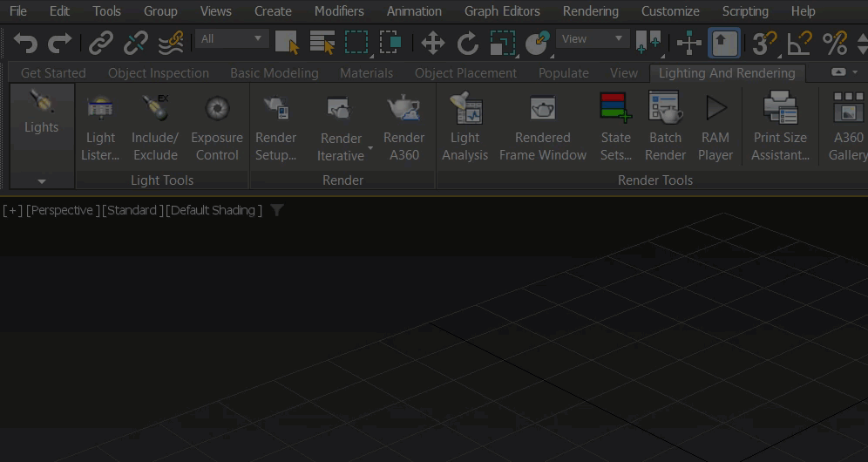Open the Group menu
868x462 pixels.
pyautogui.click(x=160, y=11)
